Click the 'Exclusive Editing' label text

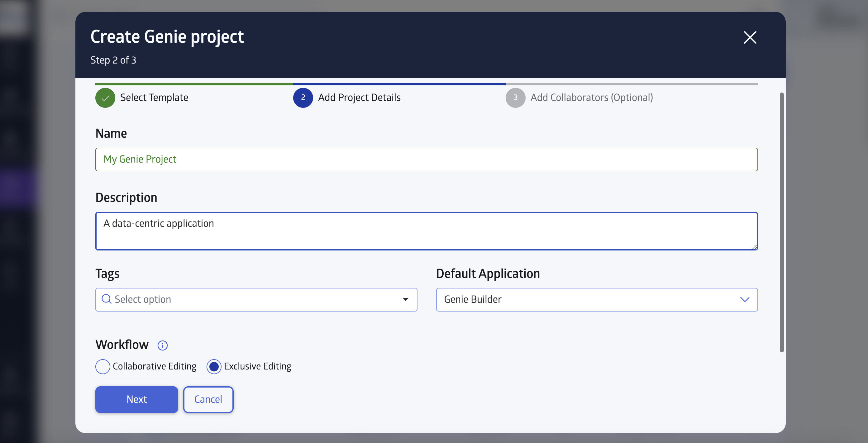257,367
